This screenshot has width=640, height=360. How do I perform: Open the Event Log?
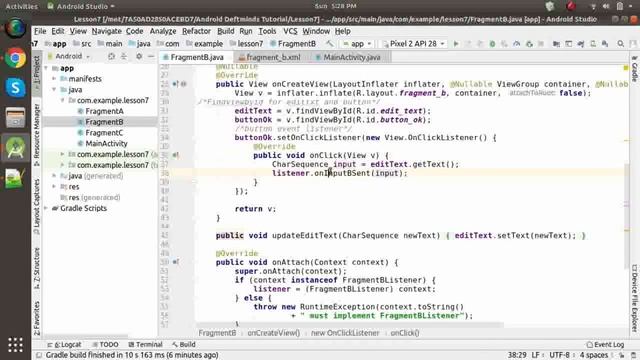(605, 344)
